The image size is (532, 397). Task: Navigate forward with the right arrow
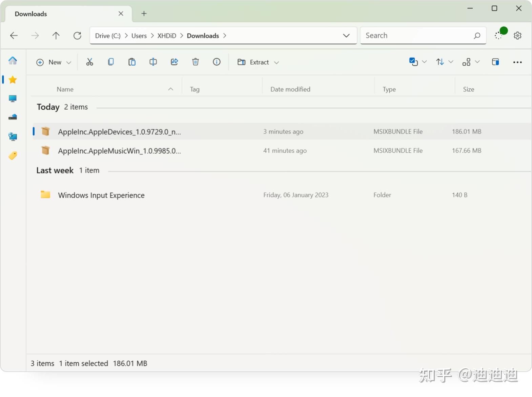(35, 36)
